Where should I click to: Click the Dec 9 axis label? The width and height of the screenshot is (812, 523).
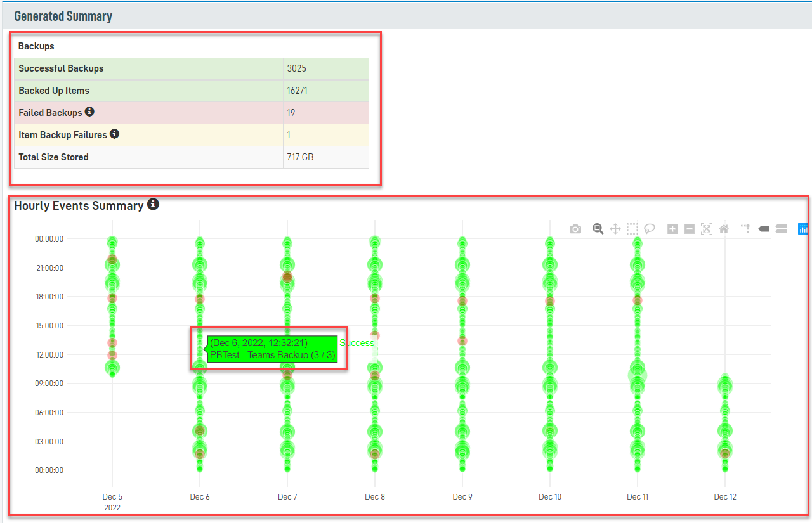pyautogui.click(x=462, y=497)
